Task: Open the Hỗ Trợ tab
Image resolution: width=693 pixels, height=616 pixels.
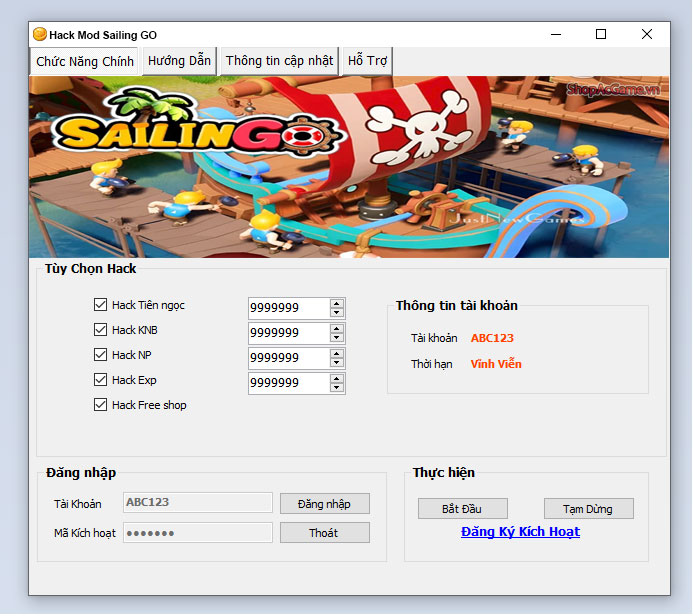Action: pyautogui.click(x=367, y=61)
